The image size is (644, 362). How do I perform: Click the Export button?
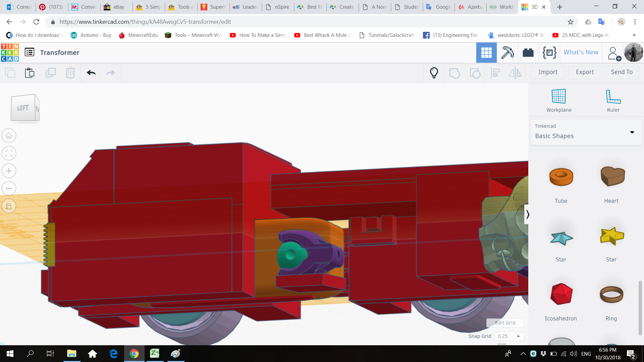[x=584, y=72]
